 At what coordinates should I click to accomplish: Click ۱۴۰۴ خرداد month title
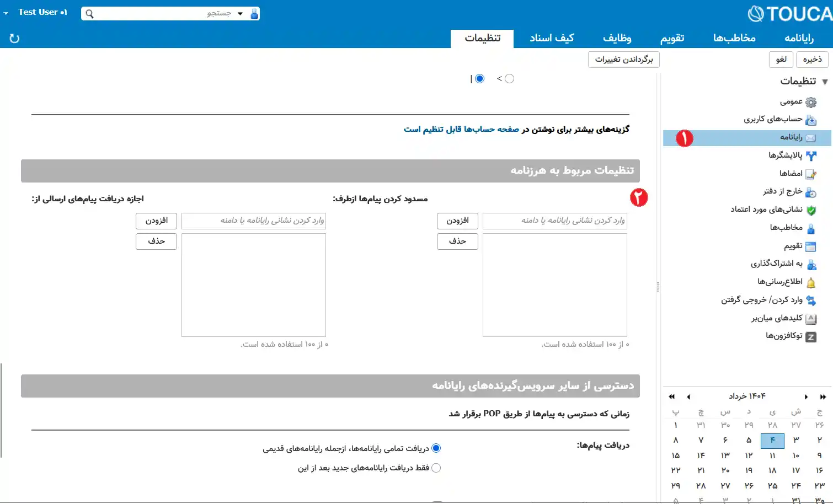(747, 396)
